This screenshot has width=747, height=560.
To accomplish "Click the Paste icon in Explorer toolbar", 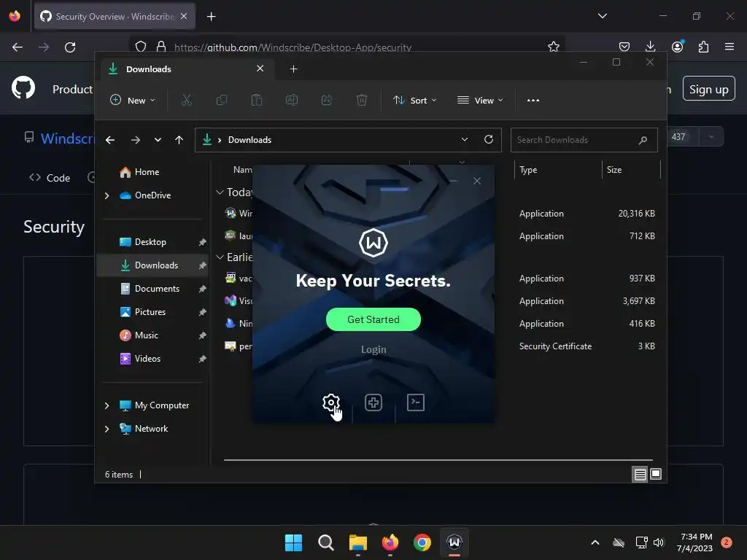I will [x=257, y=100].
